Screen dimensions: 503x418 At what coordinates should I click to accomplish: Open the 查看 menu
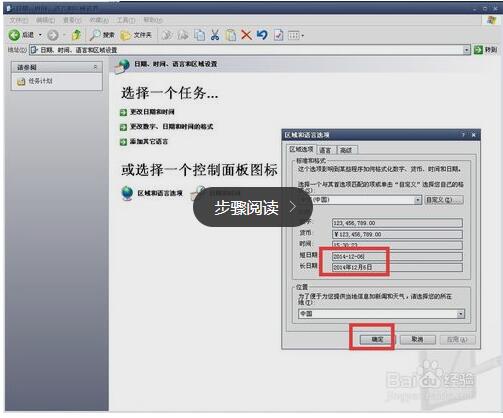(72, 20)
